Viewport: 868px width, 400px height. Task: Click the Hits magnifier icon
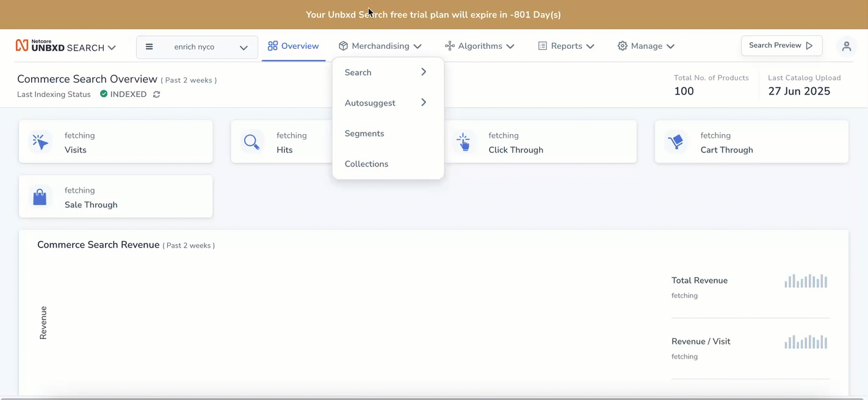(x=251, y=141)
